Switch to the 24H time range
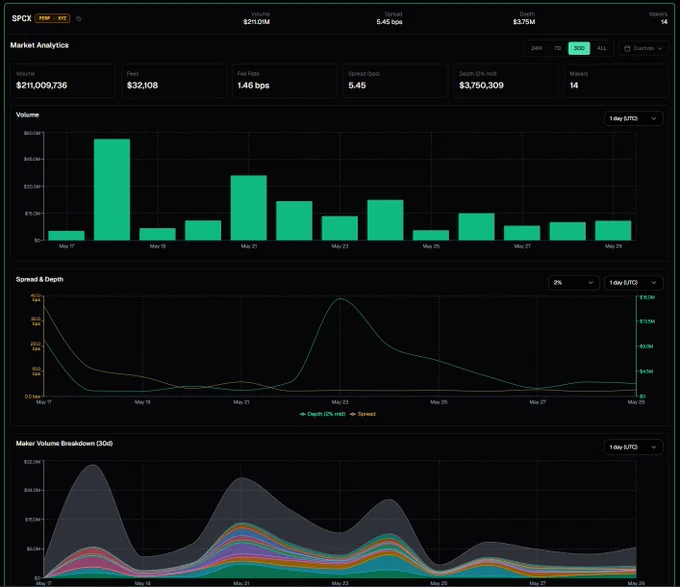This screenshot has height=587, width=680. pos(536,48)
